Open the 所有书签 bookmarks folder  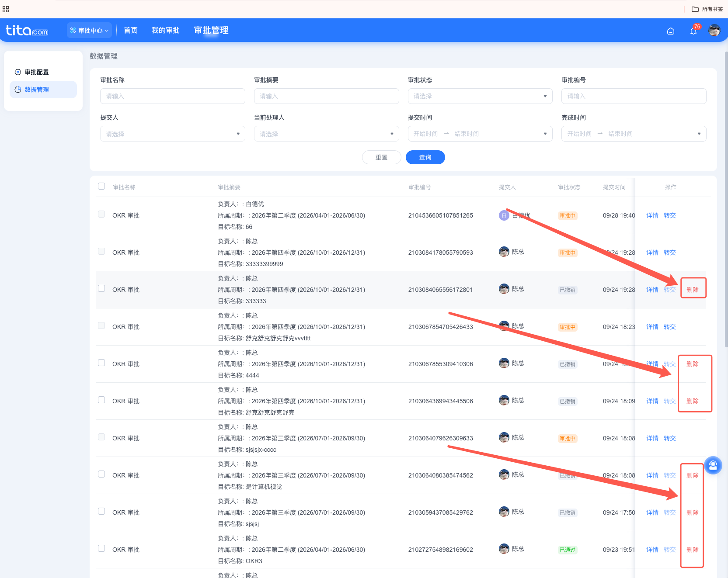pyautogui.click(x=707, y=9)
